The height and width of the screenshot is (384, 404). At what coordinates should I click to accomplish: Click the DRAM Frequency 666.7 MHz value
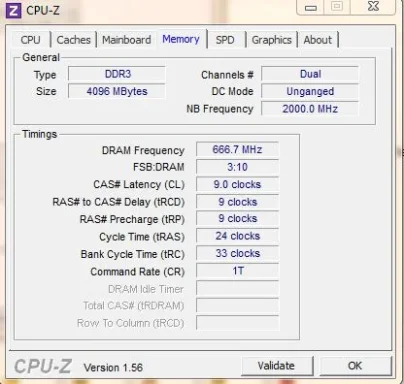click(x=237, y=149)
